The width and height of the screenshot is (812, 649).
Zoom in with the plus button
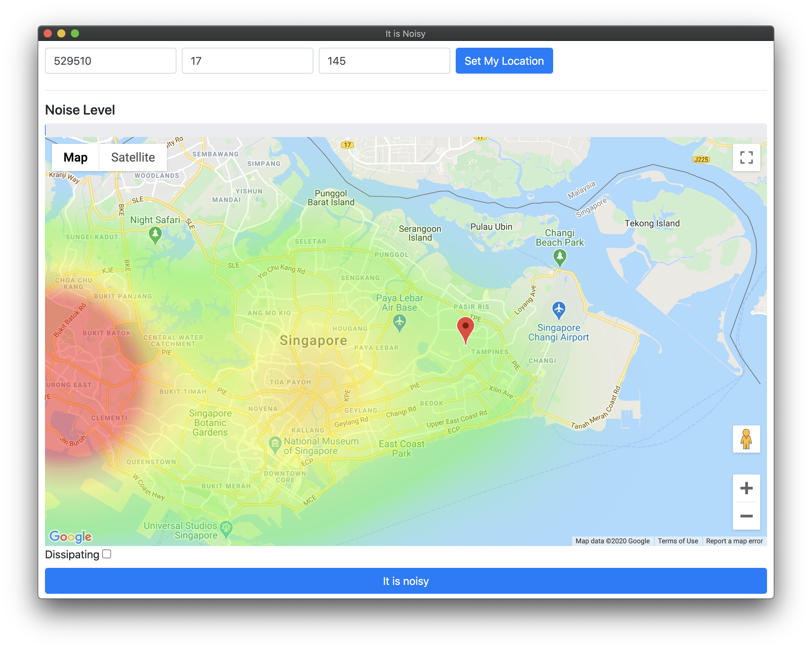(746, 488)
